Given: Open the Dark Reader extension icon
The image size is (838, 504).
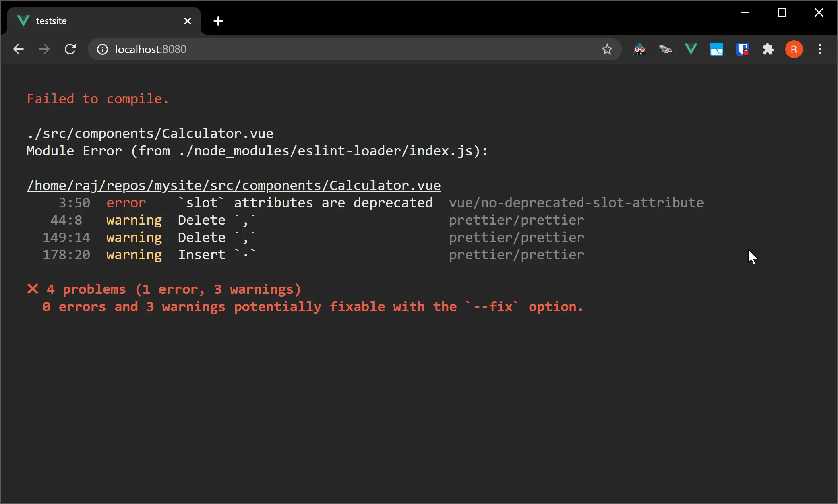Looking at the screenshot, I should 639,50.
